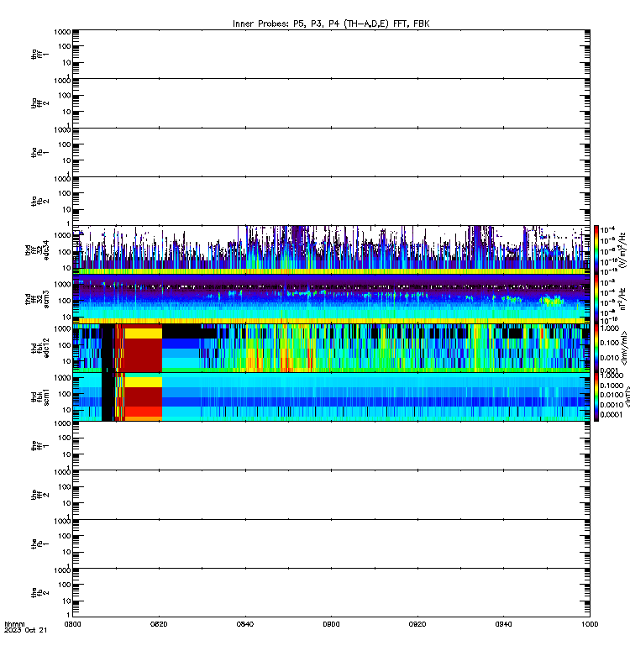
Task: Click the (V/m)²/Hz color bar
Action: (x=596, y=249)
